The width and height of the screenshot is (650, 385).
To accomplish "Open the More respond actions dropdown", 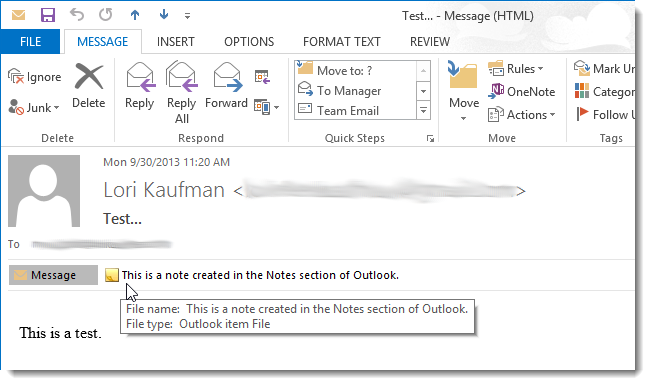I will (267, 108).
